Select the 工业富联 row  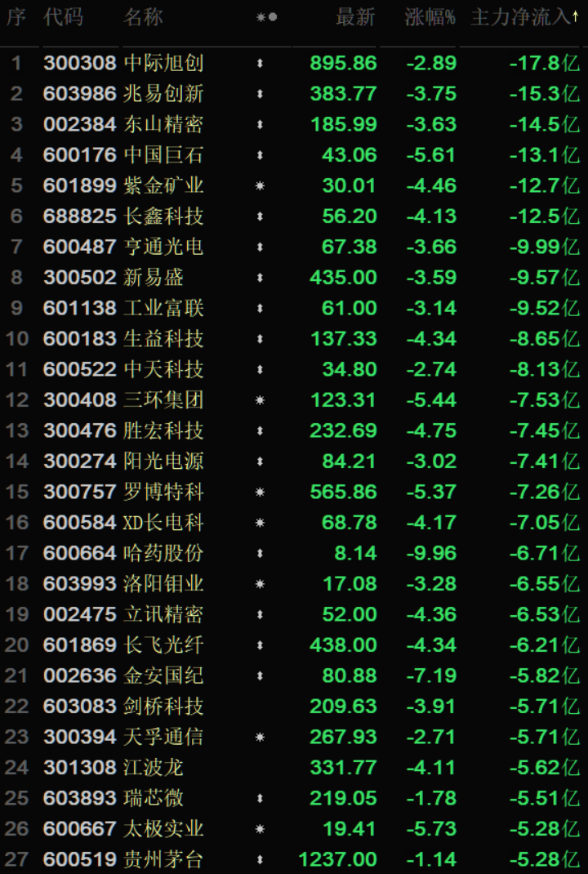click(x=294, y=308)
